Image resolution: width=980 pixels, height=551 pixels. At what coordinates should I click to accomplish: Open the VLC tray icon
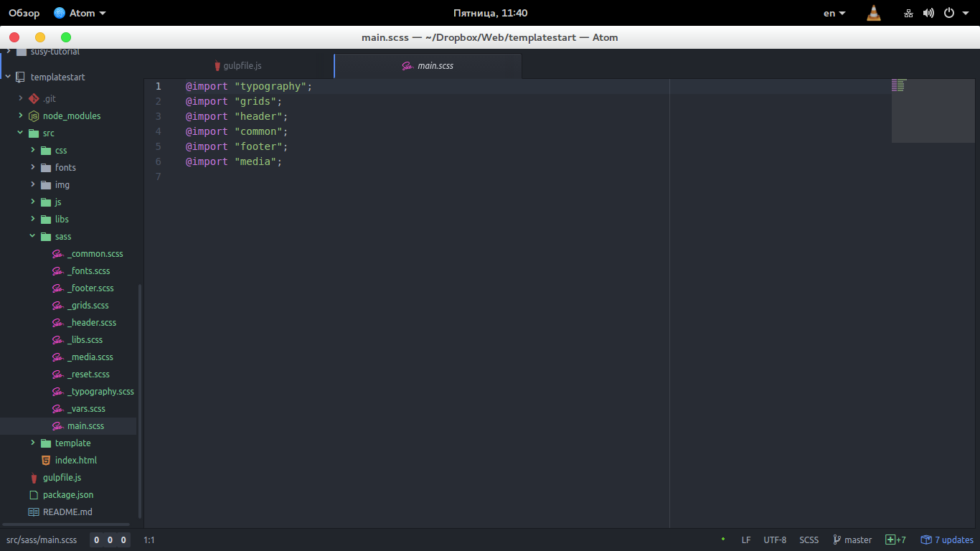pos(874,13)
